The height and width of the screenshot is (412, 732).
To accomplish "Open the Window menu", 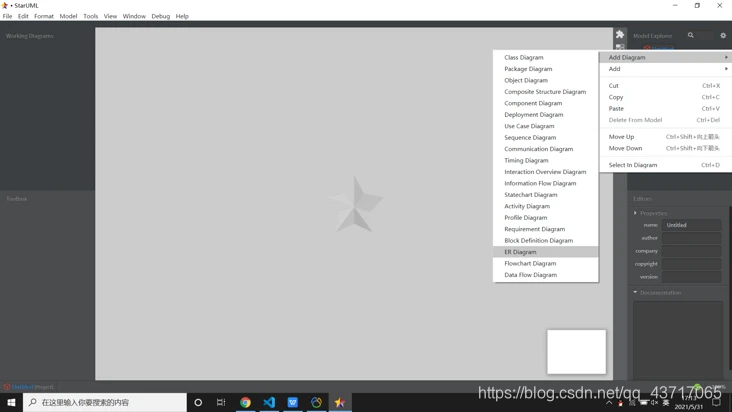I will [x=134, y=16].
